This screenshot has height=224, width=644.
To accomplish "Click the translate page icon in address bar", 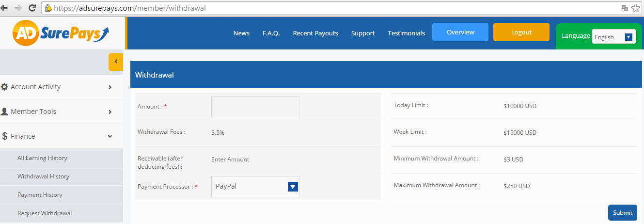I will coord(625,8).
